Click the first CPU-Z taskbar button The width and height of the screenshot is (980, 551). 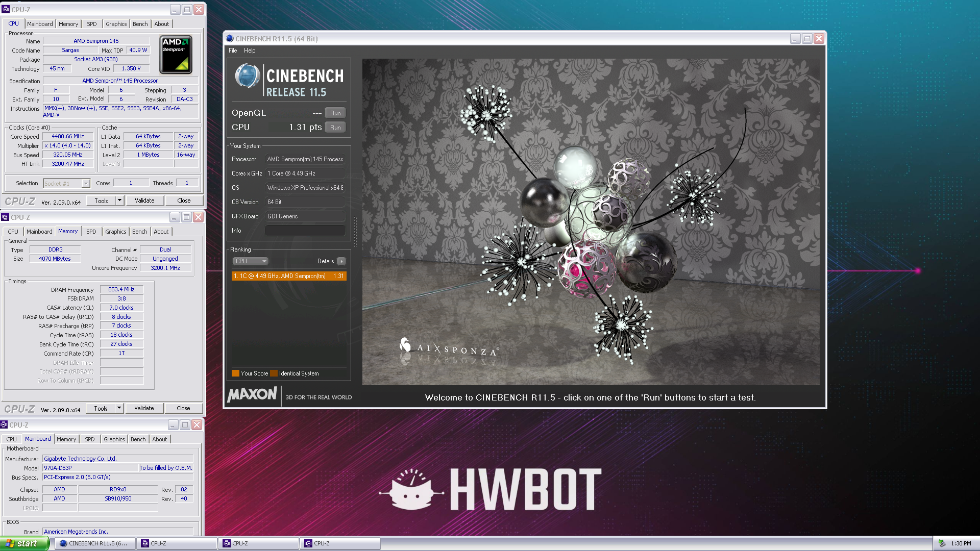(177, 543)
